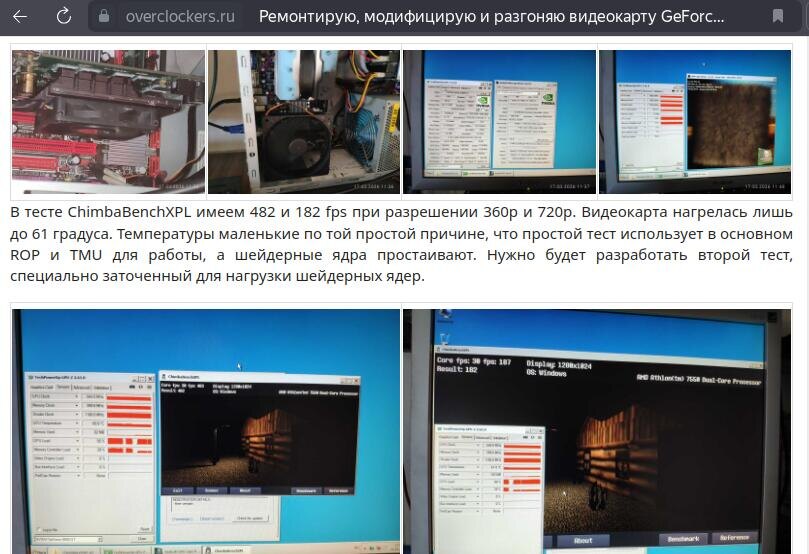Open the furry render test photo

695,122
